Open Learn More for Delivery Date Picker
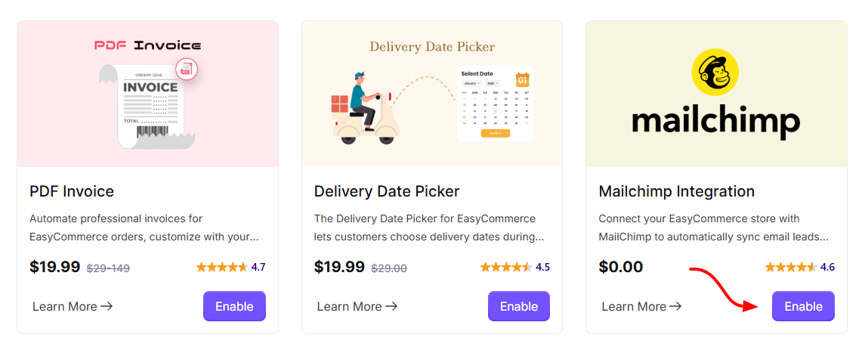Image resolution: width=868 pixels, height=350 pixels. pos(357,306)
